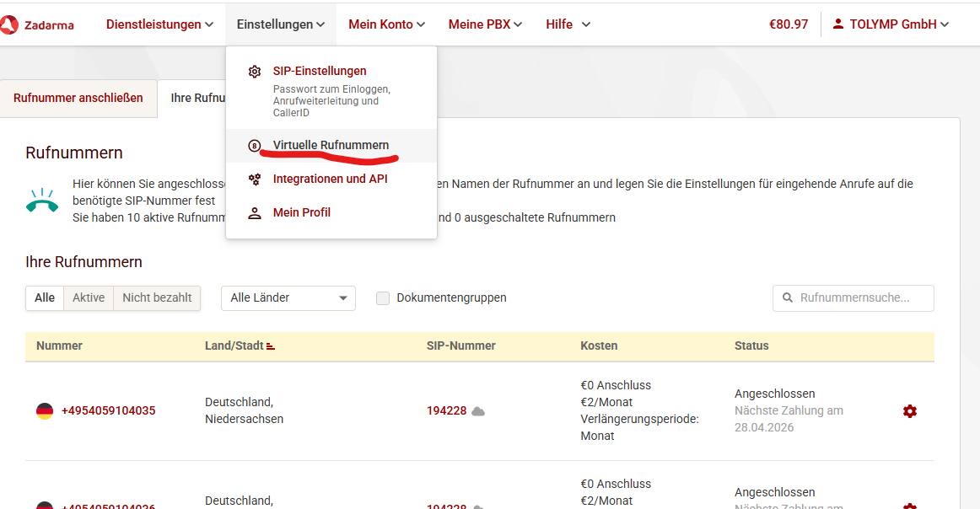Screen dimensions: 980x509
Task: Enable the Dokumentengruppen checkbox
Action: [x=383, y=298]
